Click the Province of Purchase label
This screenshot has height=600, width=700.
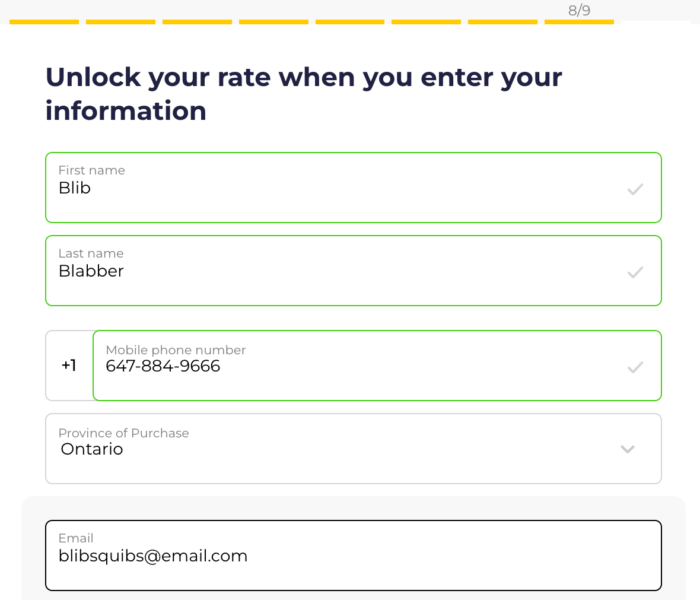(x=123, y=433)
